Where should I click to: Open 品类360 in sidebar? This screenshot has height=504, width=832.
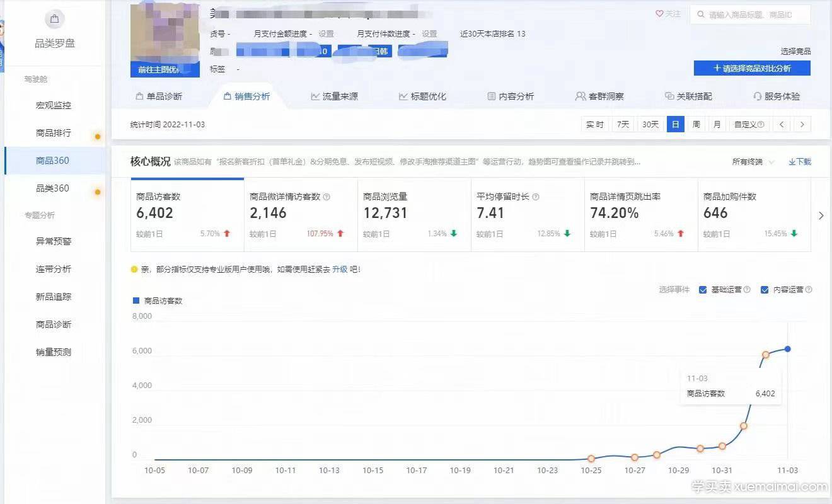54,188
